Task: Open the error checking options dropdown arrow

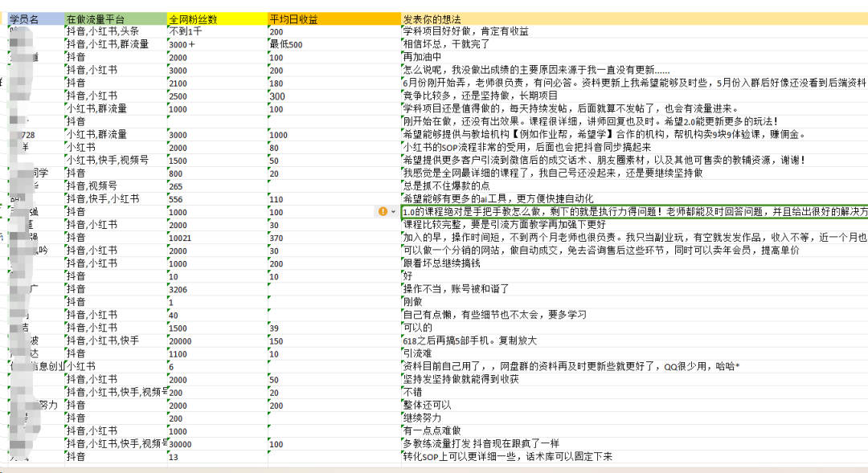Action: coord(393,211)
